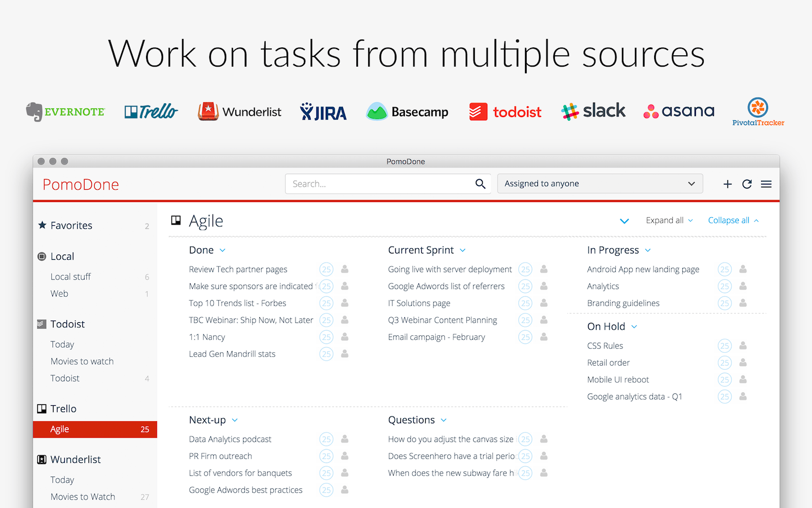Screen dimensions: 812x508
Task: Click the search magnifier icon
Action: [x=480, y=184]
